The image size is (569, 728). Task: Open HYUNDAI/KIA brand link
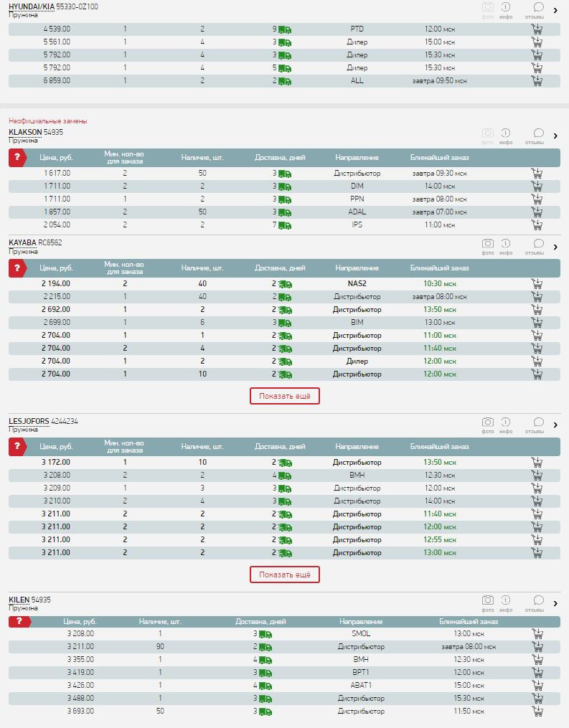coord(32,7)
